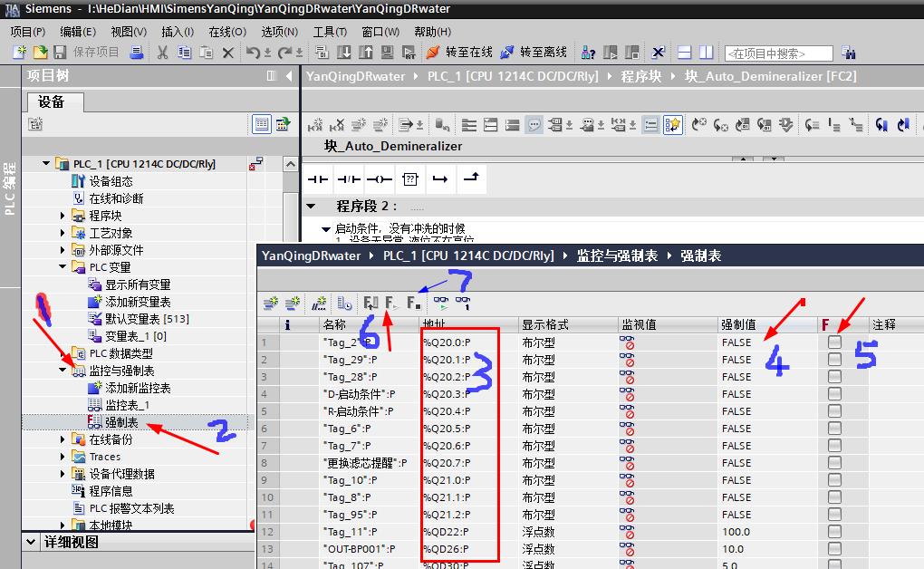924x569 pixels.
Task: Select the 设备 tab in project tree
Action: (52, 101)
